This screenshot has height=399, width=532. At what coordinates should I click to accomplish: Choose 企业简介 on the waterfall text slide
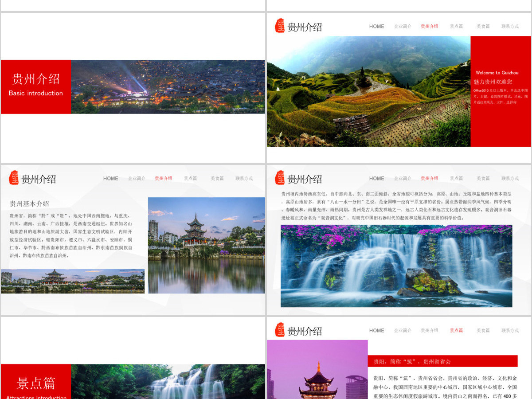pyautogui.click(x=403, y=178)
